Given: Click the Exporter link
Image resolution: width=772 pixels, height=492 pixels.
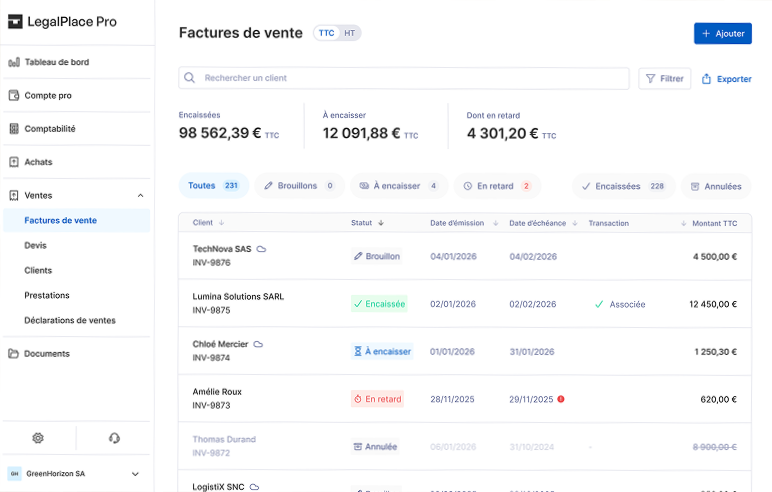Looking at the screenshot, I should pos(727,79).
